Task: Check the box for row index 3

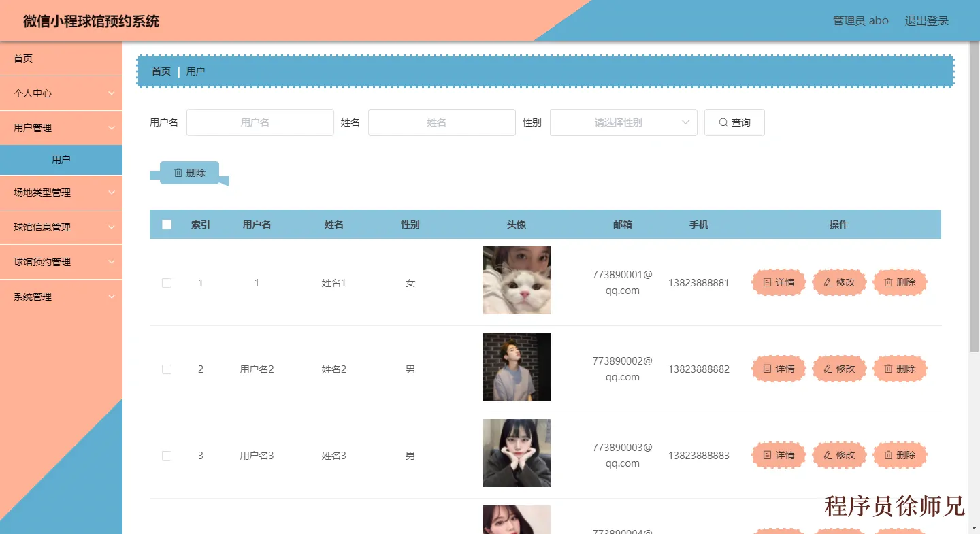Action: coord(167,456)
